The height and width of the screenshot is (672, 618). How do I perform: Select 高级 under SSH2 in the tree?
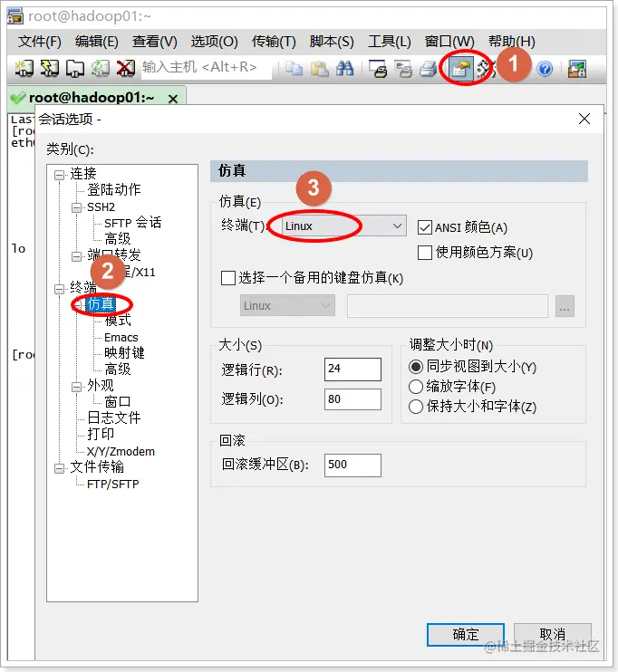pos(118,239)
